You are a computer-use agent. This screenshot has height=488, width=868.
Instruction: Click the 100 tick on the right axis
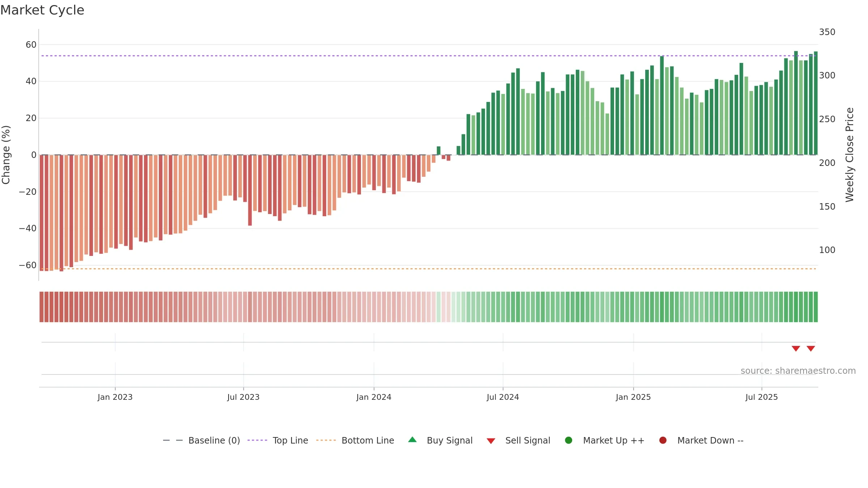(x=827, y=250)
